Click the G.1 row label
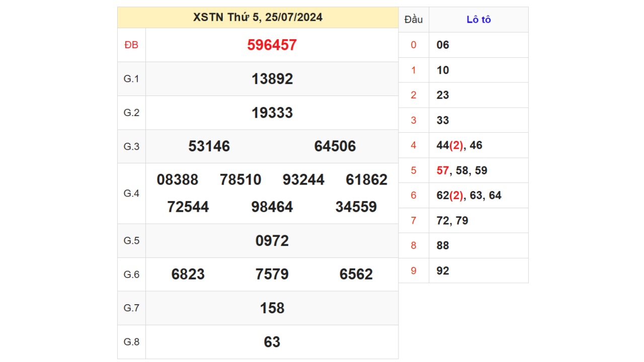The height and width of the screenshot is (362, 644). tap(131, 79)
